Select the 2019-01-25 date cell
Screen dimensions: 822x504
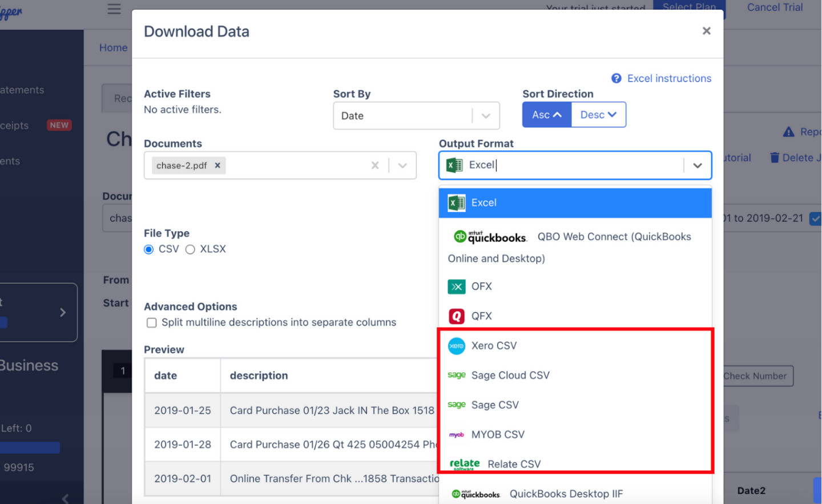pyautogui.click(x=183, y=410)
